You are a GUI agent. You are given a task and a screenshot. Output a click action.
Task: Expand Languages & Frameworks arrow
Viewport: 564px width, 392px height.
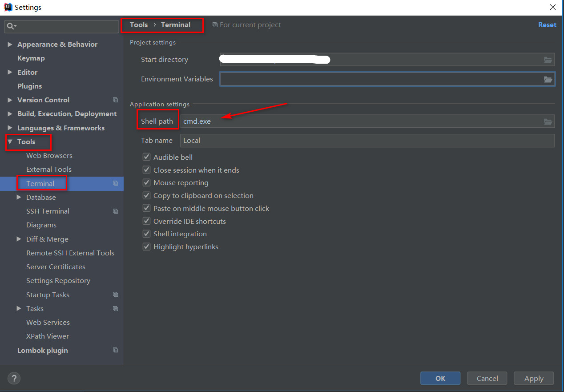tap(10, 128)
